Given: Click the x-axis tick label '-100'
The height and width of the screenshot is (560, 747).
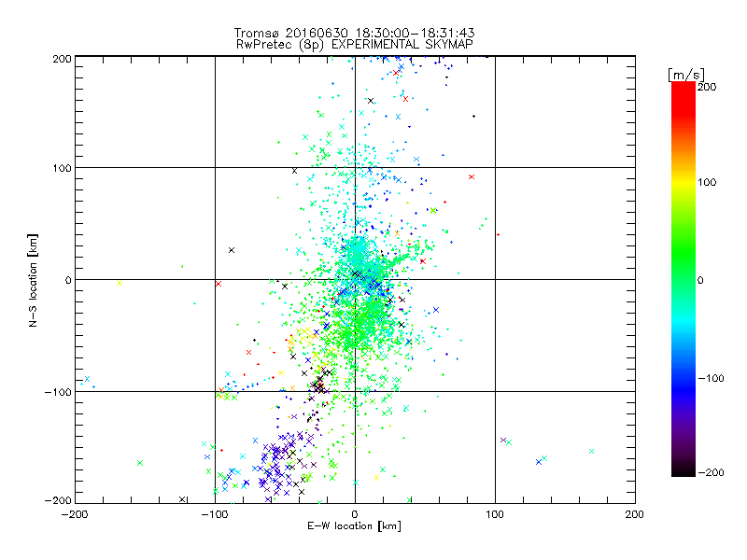Looking at the screenshot, I should pos(215,514).
